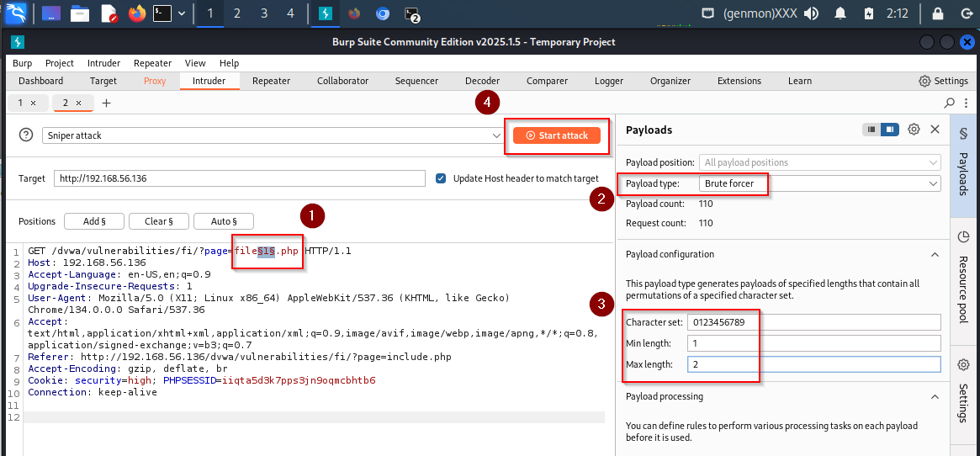Screen dimensions: 980x456
Task: Open the Payload type Brute forcer dropdown
Action: coord(820,183)
